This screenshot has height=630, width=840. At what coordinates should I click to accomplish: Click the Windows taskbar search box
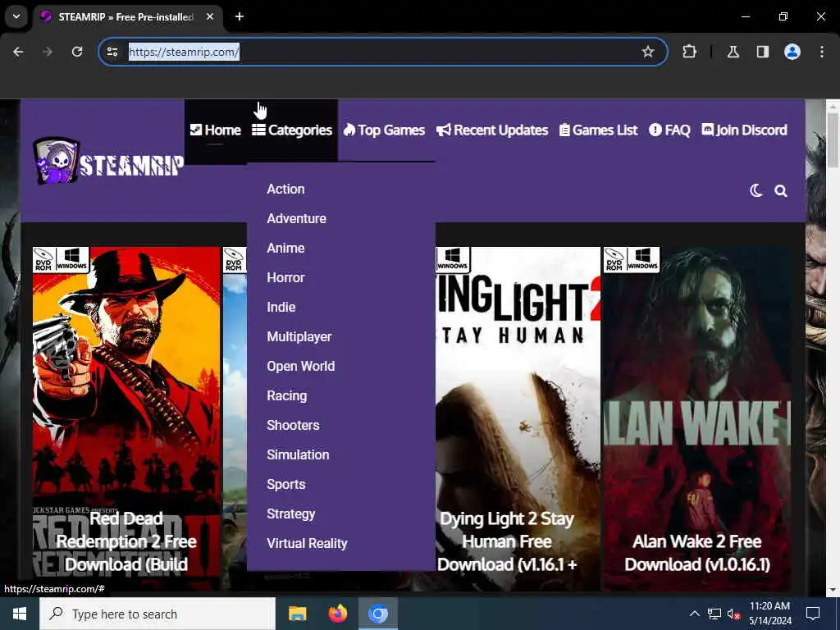pyautogui.click(x=157, y=614)
